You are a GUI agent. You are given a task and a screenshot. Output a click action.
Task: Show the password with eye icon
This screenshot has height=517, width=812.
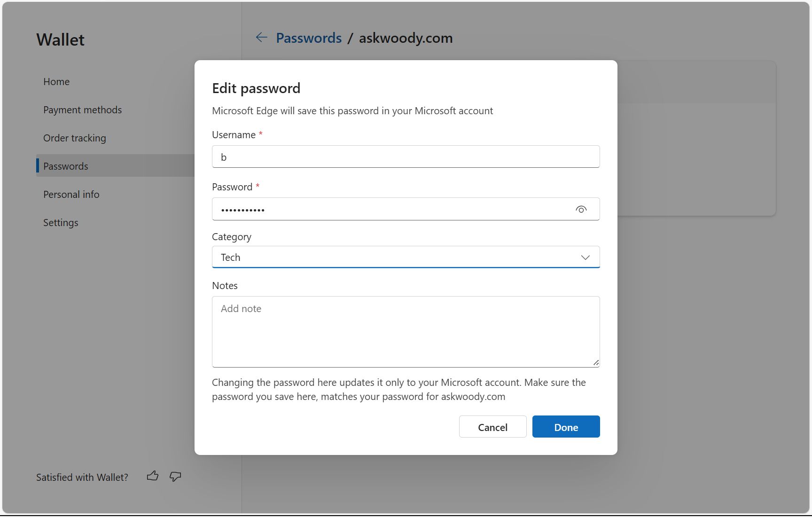[581, 210]
